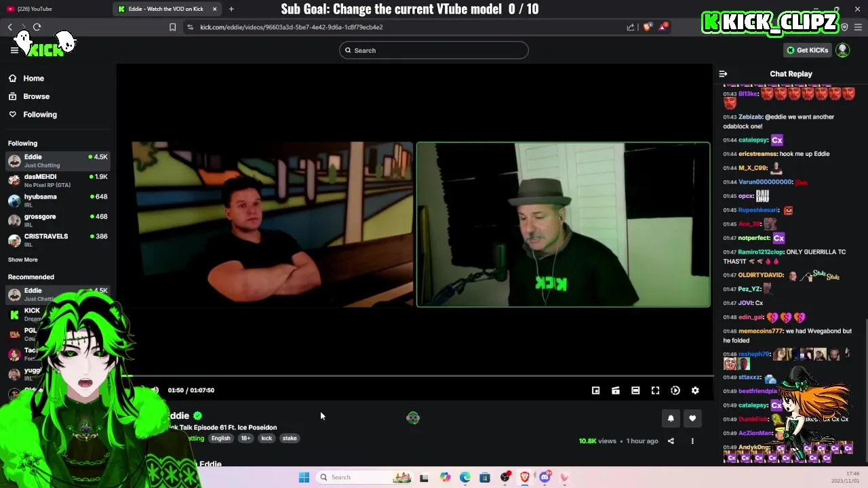
Task: Open CRISTRAVELS channel in sidebar
Action: [x=58, y=240]
